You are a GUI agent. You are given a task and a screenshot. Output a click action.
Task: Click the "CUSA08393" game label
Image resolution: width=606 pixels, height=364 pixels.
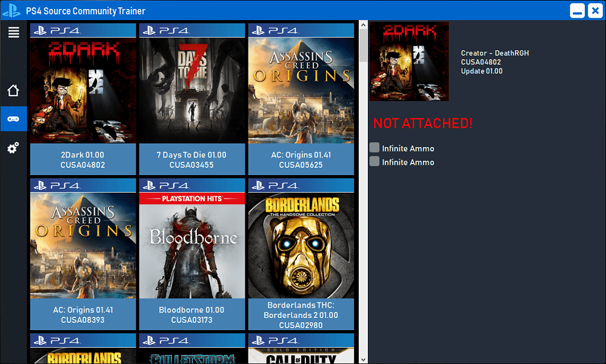pyautogui.click(x=82, y=320)
